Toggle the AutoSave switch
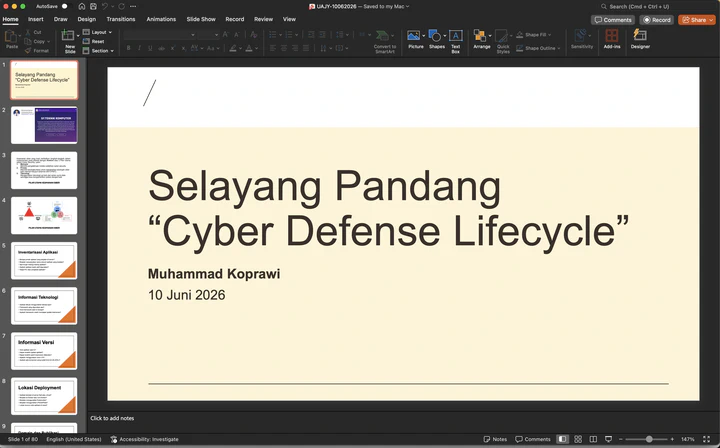 click(x=67, y=6)
